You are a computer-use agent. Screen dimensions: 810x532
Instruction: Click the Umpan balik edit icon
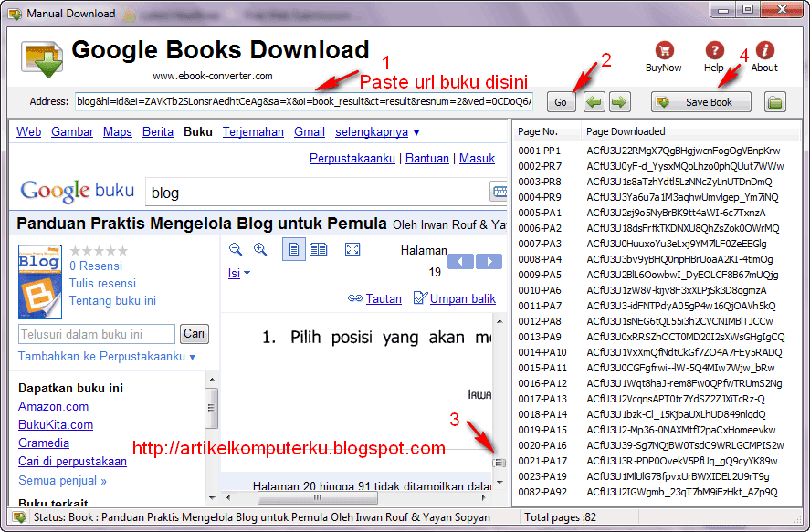[x=420, y=297]
